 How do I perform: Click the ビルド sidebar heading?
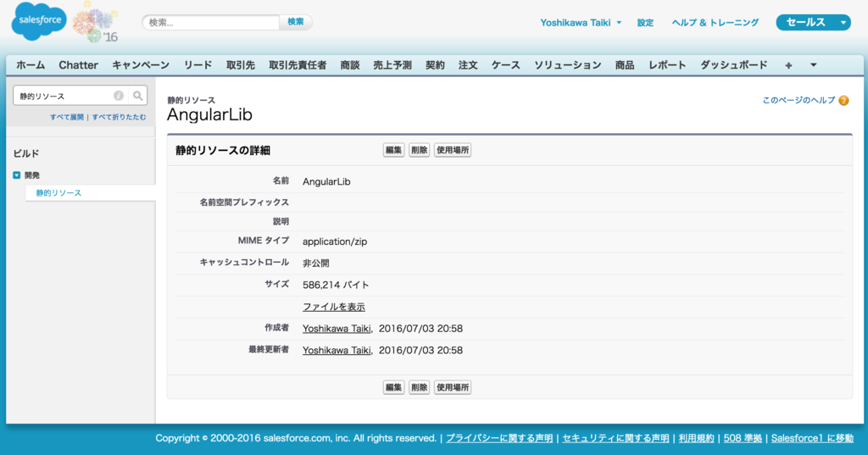click(26, 153)
